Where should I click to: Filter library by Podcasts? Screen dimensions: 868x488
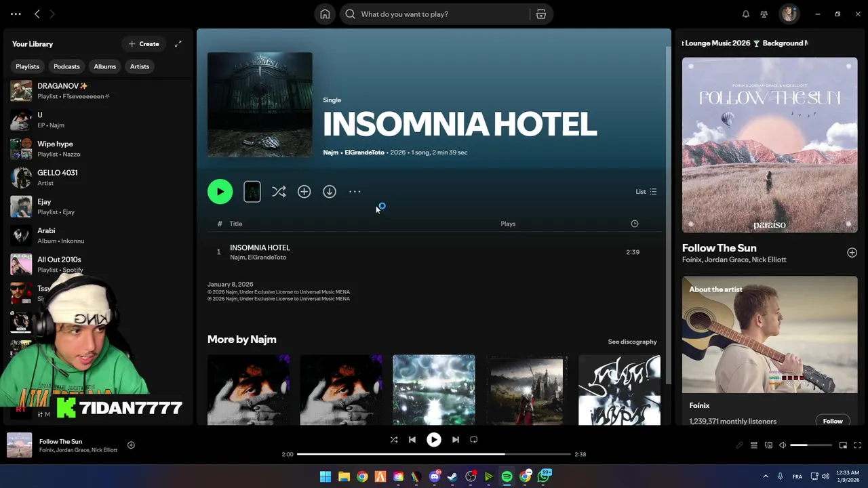point(66,66)
